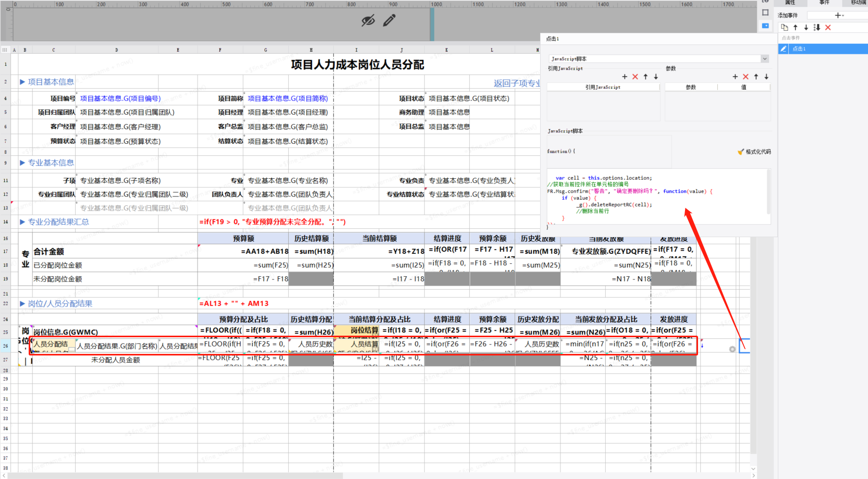Select cell 项目基本信息.G(项目简称)
Viewport: 868px width, 479px height.
[288, 99]
